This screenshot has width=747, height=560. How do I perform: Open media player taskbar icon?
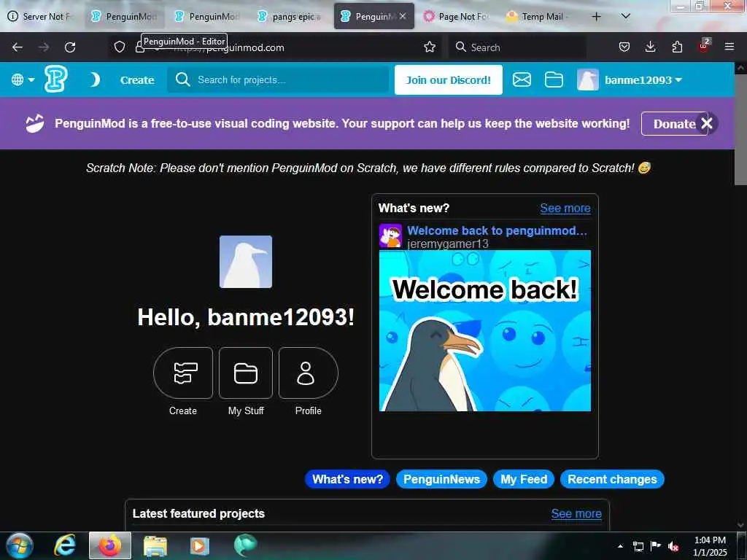coord(200,545)
